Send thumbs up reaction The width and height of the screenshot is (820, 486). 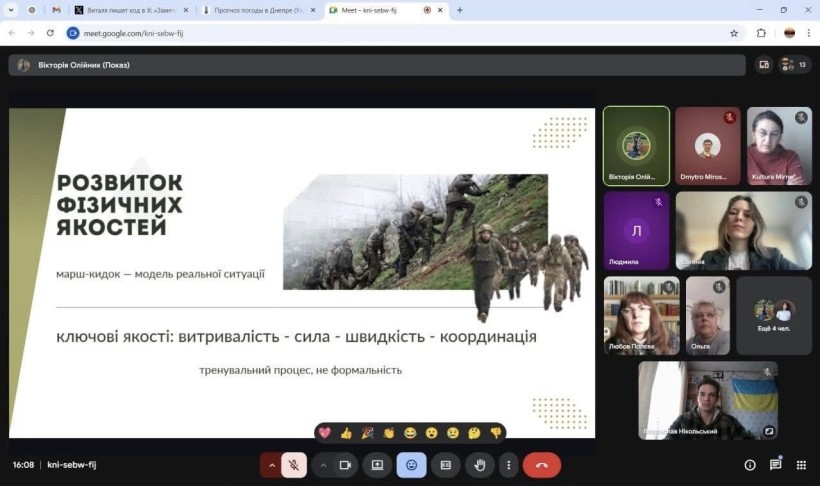[x=346, y=433]
